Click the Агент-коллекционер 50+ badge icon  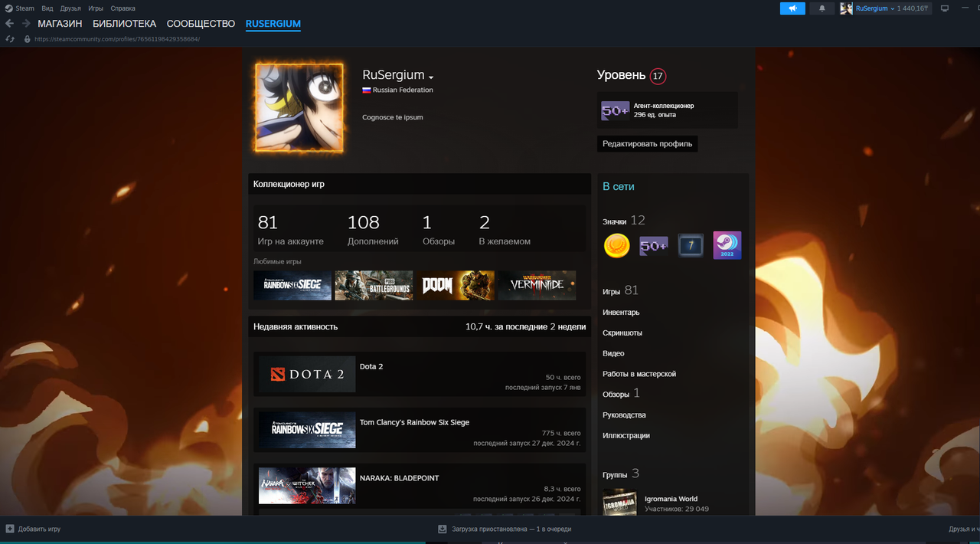tap(616, 110)
